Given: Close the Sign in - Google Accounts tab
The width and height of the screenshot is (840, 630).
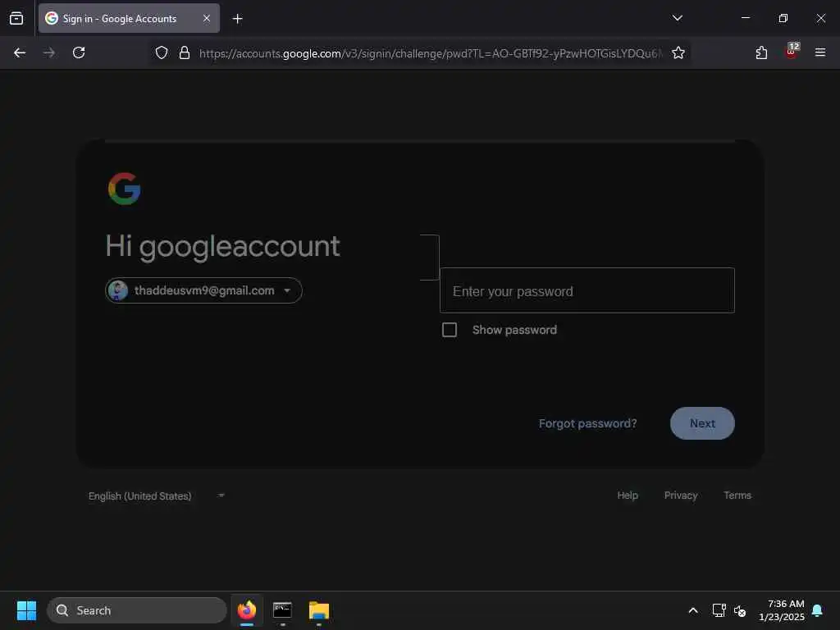Looking at the screenshot, I should coord(206,18).
